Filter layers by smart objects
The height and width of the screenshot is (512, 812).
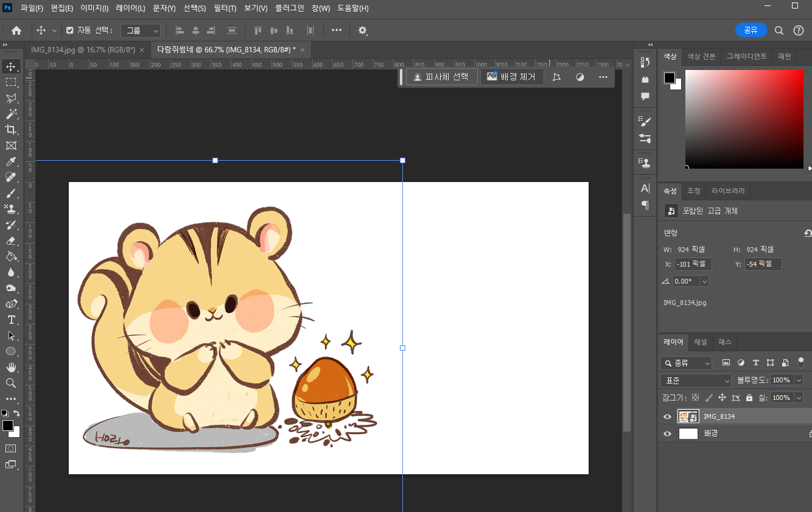(x=785, y=362)
